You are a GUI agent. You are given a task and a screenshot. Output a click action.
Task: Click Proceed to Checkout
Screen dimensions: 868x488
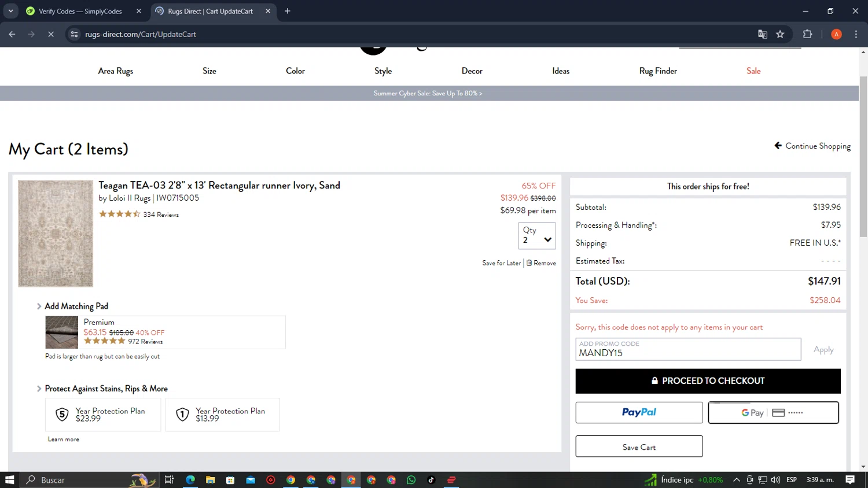pyautogui.click(x=708, y=381)
